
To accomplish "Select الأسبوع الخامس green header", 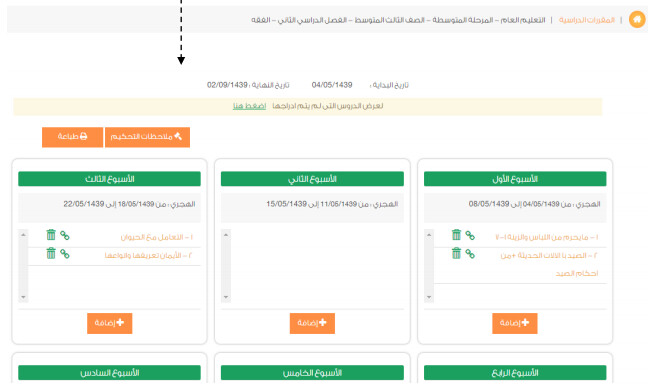I will click(x=312, y=373).
